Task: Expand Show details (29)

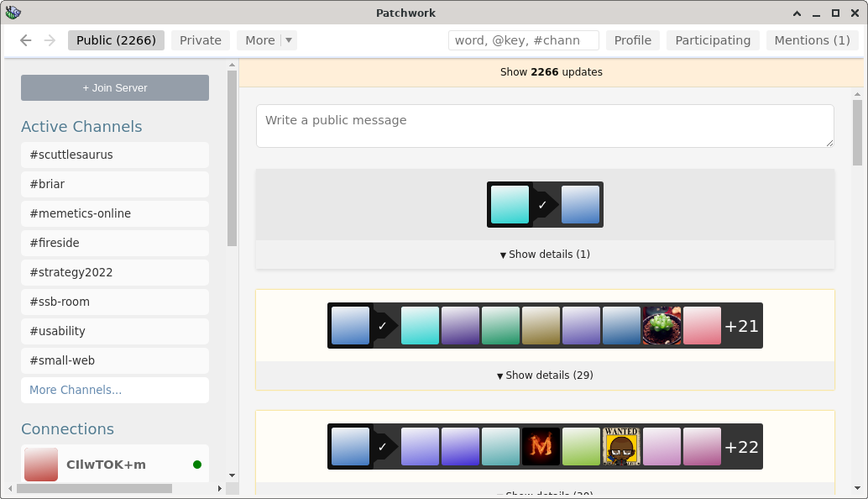Action: pyautogui.click(x=546, y=376)
